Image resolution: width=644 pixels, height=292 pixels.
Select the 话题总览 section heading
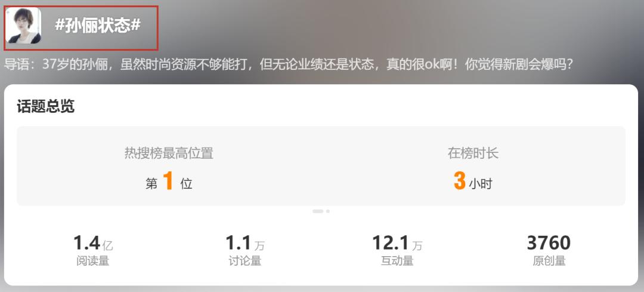45,106
